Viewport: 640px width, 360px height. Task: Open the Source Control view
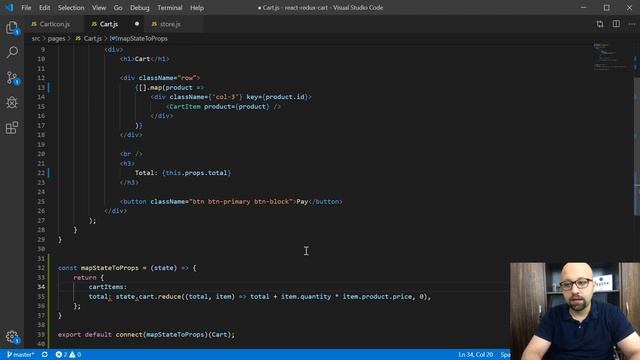[12, 78]
